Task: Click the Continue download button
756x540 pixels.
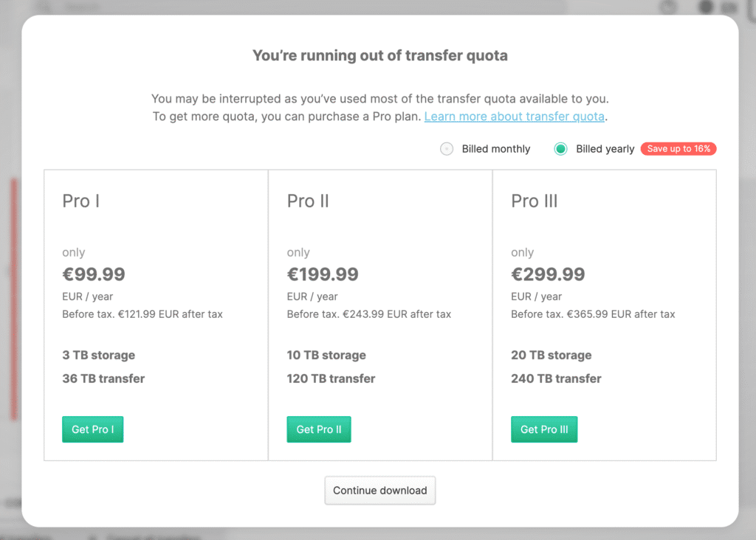Action: coord(380,491)
